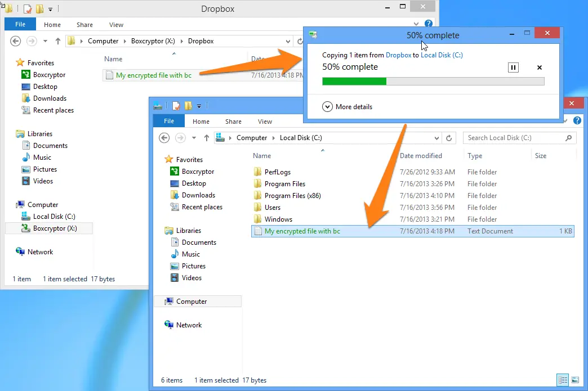Cancel the copy with the X button
The height and width of the screenshot is (391, 588).
(x=539, y=68)
